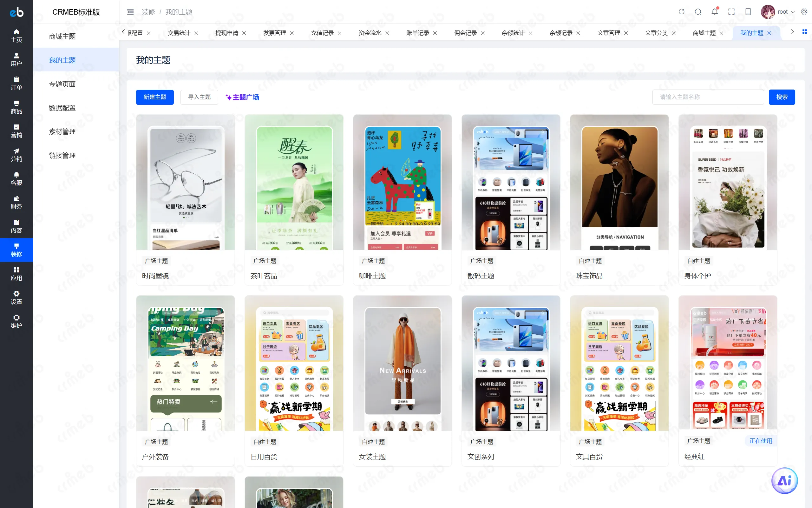Open the 茶叶茗品 theme thumbnail
Screen dimensions: 812x508
[294, 183]
